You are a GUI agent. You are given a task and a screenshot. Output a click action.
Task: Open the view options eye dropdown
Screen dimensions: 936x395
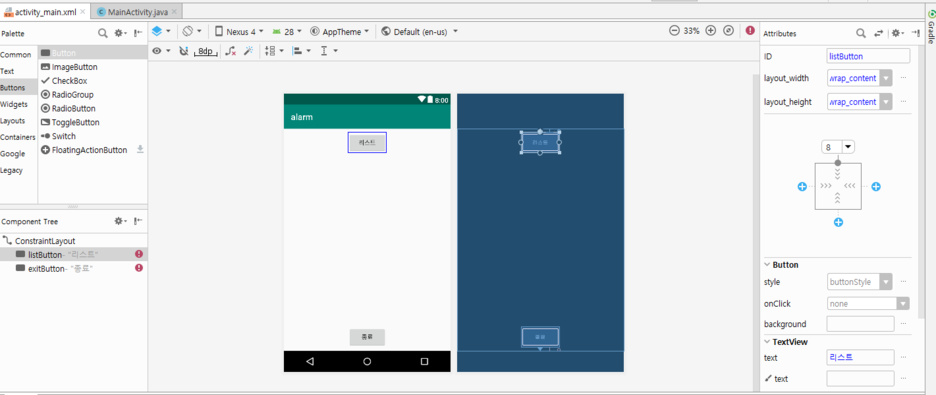[x=162, y=51]
